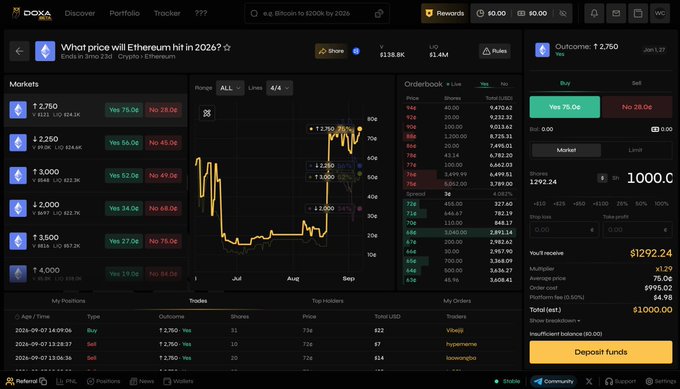
Task: Open Wallets from the bottom bar
Action: [178, 381]
